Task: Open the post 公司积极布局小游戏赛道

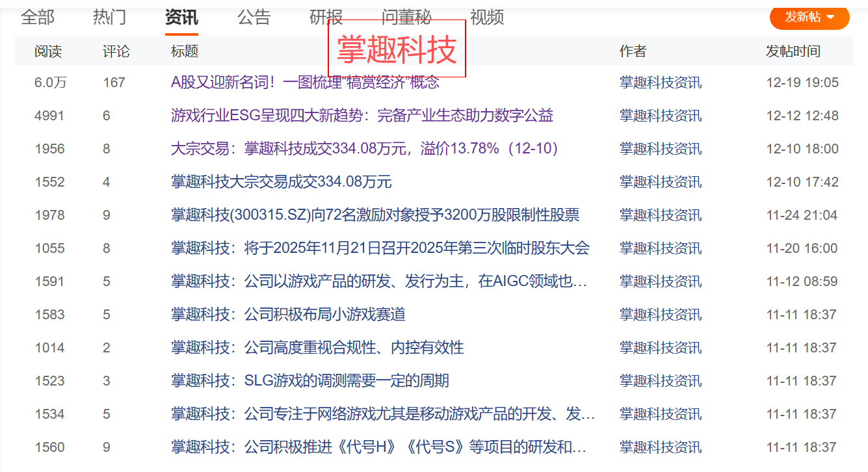Action: pos(288,315)
